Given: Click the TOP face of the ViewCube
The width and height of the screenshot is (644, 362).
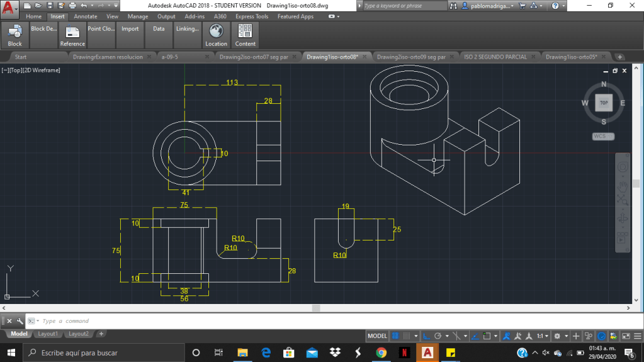Looking at the screenshot, I should (604, 102).
